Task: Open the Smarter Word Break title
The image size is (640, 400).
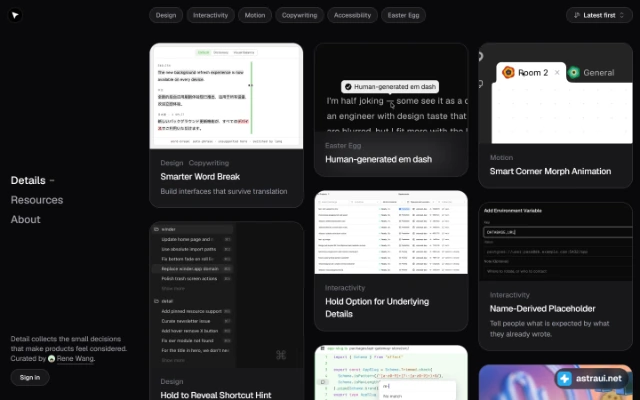Action: click(x=200, y=177)
